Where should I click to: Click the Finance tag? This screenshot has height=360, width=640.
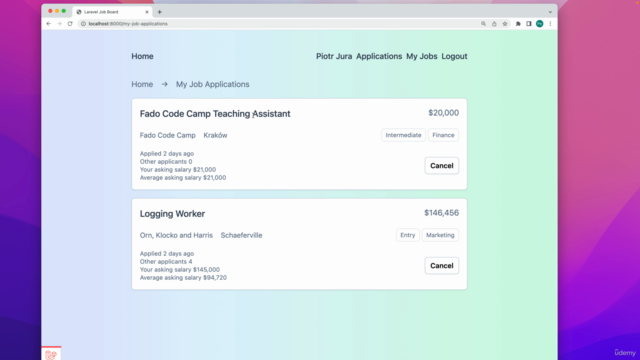point(443,135)
